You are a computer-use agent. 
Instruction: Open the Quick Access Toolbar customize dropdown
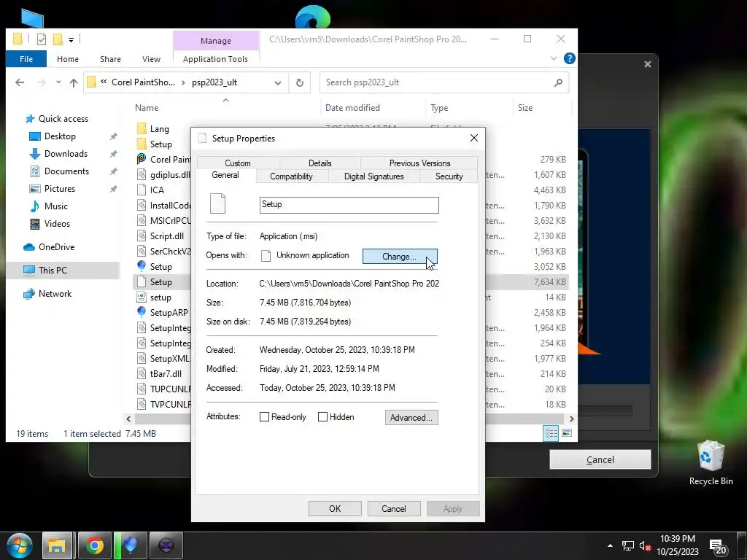(x=71, y=40)
